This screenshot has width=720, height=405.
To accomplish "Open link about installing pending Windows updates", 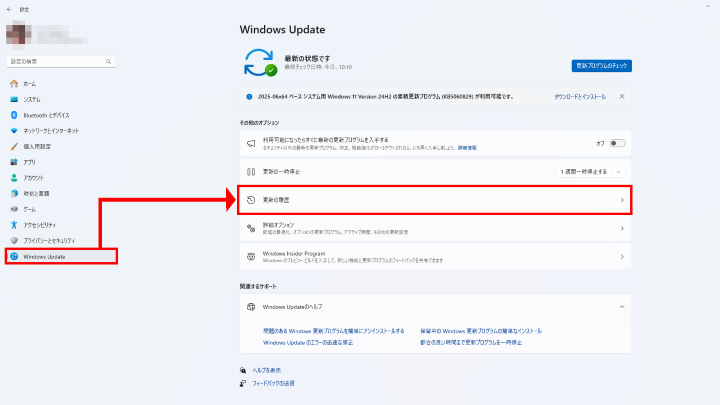I will tap(481, 331).
